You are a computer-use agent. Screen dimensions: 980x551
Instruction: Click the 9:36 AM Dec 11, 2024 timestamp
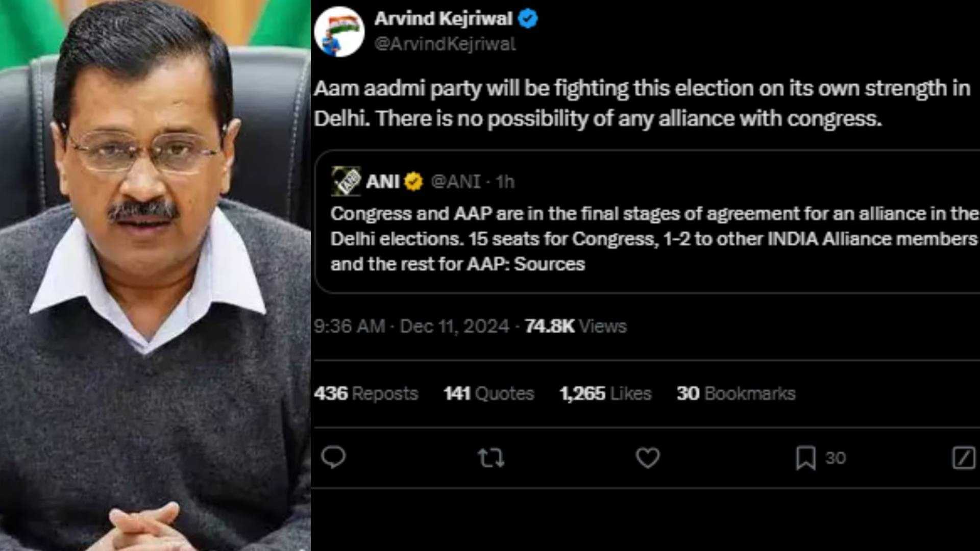(x=411, y=326)
